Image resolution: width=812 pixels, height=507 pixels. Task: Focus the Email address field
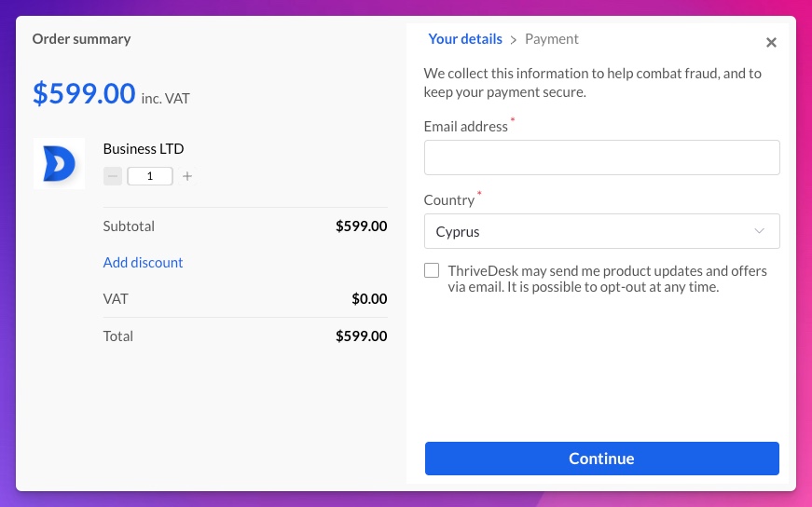pyautogui.click(x=601, y=158)
